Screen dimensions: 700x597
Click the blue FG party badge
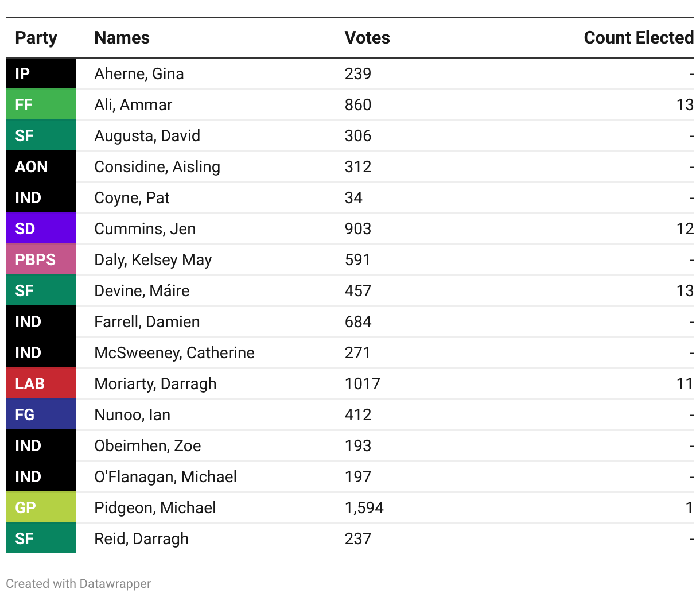pos(40,414)
